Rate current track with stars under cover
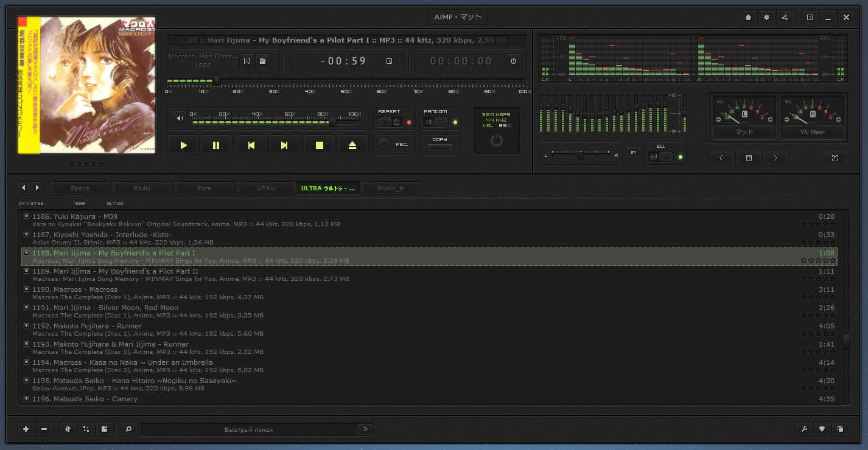The image size is (868, 450). [86, 164]
